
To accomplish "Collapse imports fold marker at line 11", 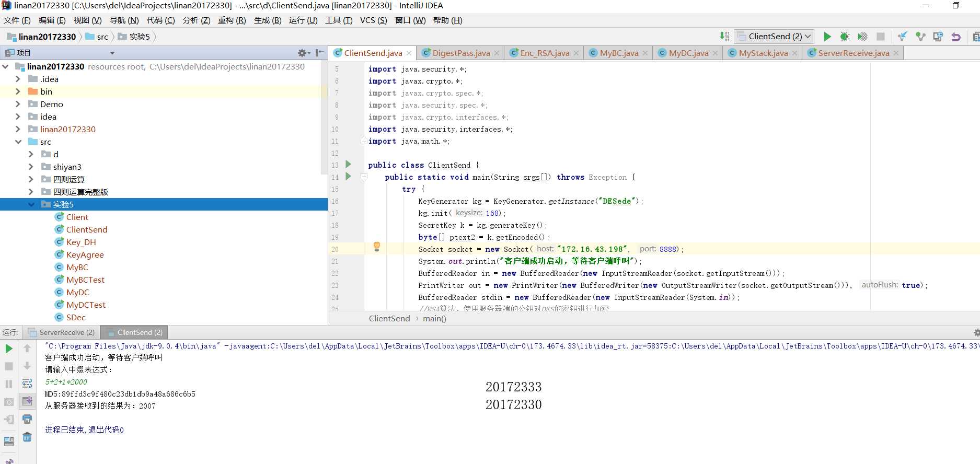I will [363, 141].
